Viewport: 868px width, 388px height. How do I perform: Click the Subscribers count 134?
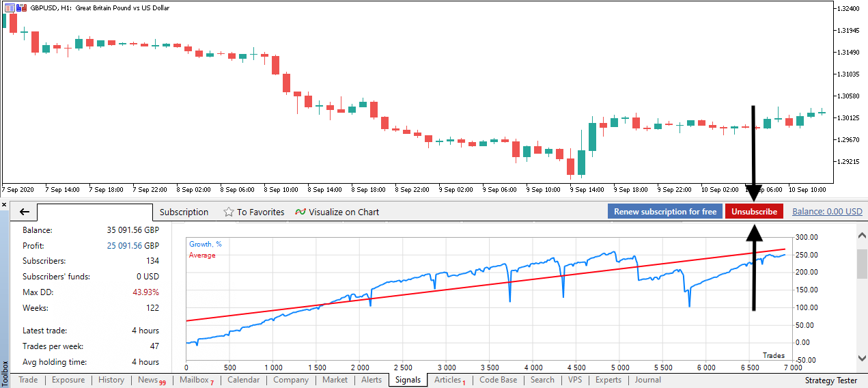coord(152,261)
